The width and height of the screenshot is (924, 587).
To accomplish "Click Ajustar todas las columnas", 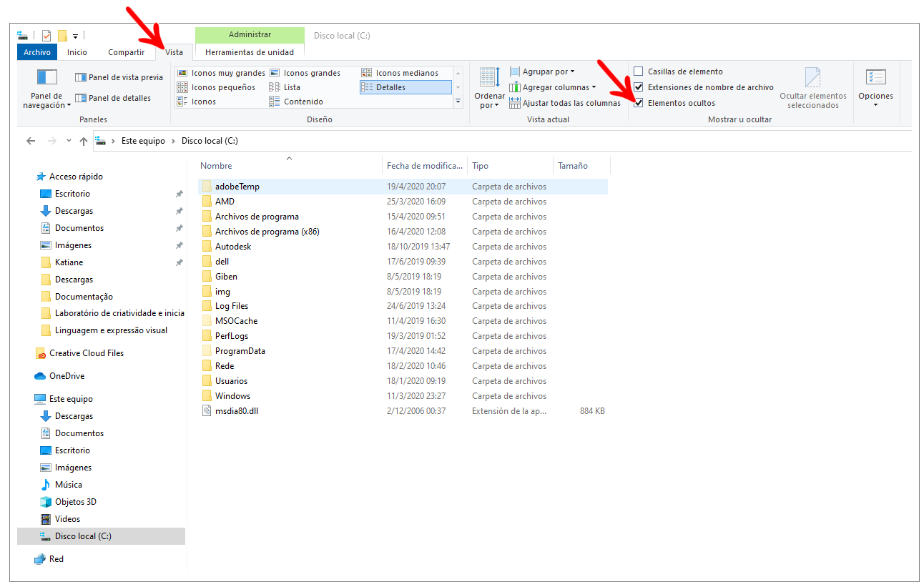I will tap(565, 103).
